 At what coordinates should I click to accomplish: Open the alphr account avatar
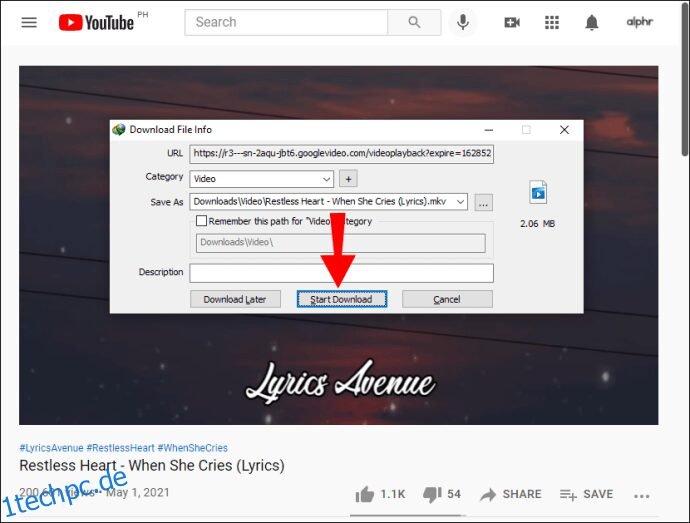639,22
